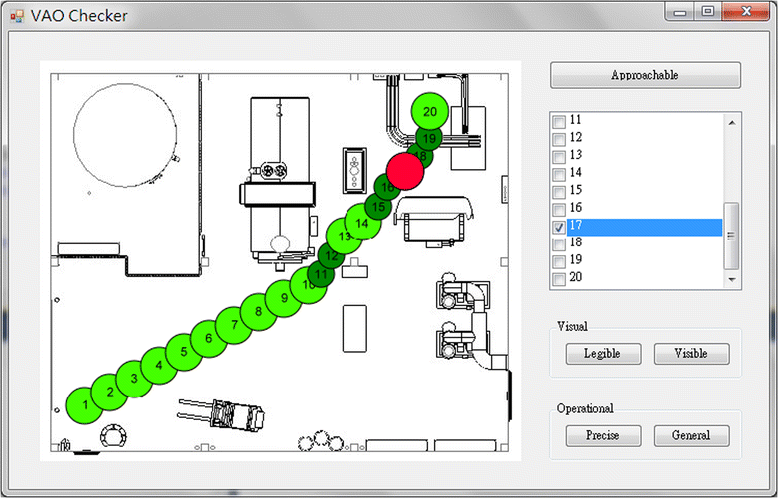Select waypoint circle number 1
The width and height of the screenshot is (778, 498).
[x=85, y=406]
